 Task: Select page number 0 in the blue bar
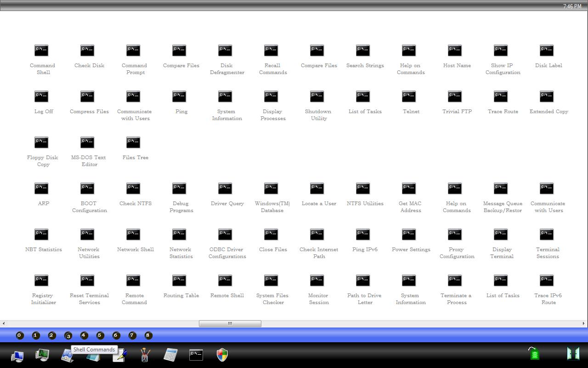[x=19, y=335]
